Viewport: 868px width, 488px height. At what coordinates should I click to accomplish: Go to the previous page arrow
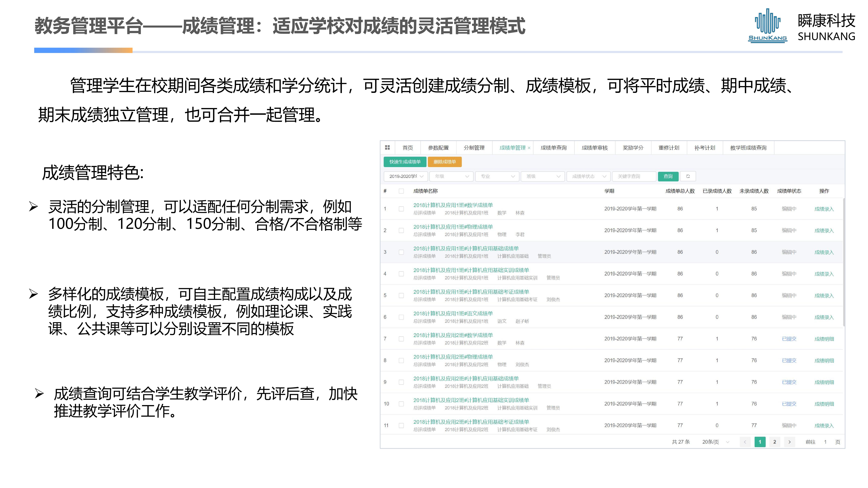pos(745,442)
